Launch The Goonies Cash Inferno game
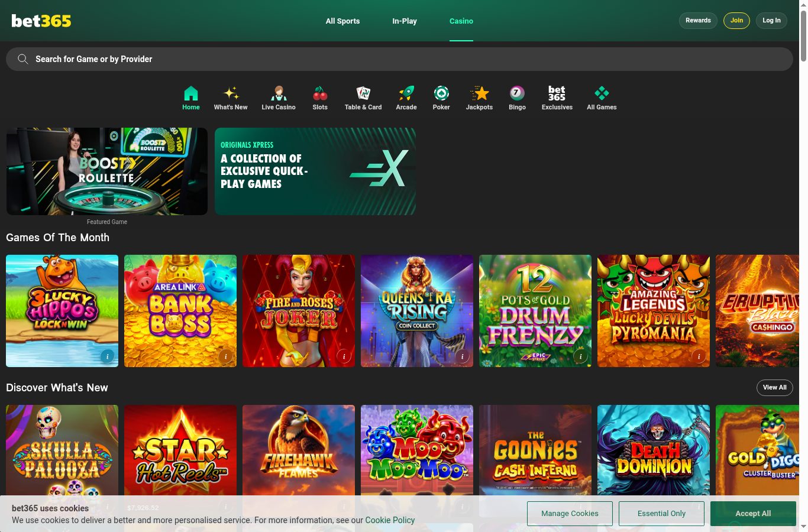This screenshot has width=808, height=532. pyautogui.click(x=535, y=450)
